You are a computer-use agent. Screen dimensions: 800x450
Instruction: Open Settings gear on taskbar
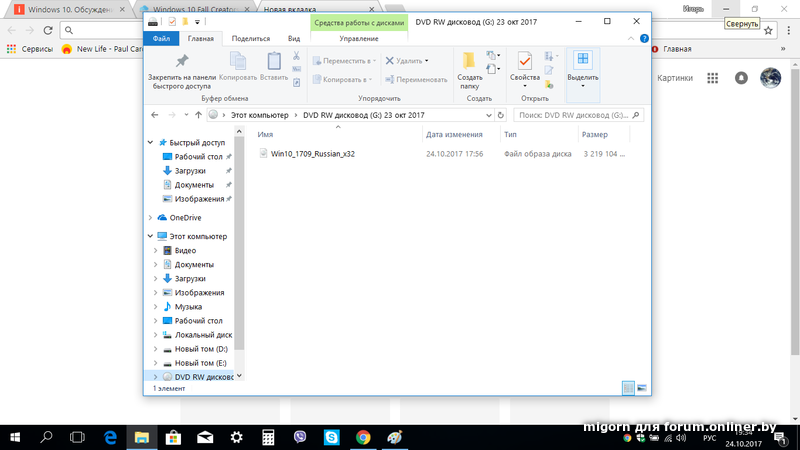(x=237, y=437)
